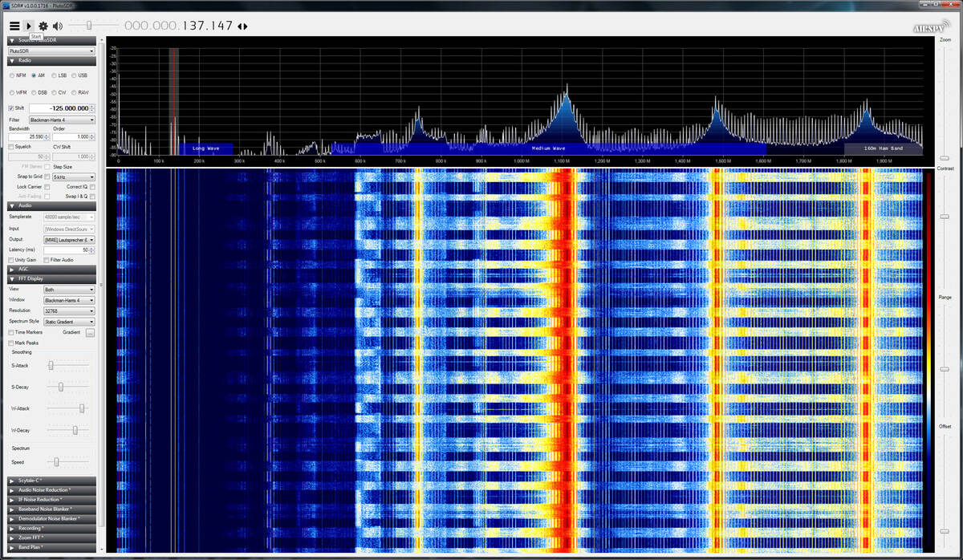Image resolution: width=963 pixels, height=560 pixels.
Task: Increase Bandwidth with the up arrow
Action: (x=48, y=135)
